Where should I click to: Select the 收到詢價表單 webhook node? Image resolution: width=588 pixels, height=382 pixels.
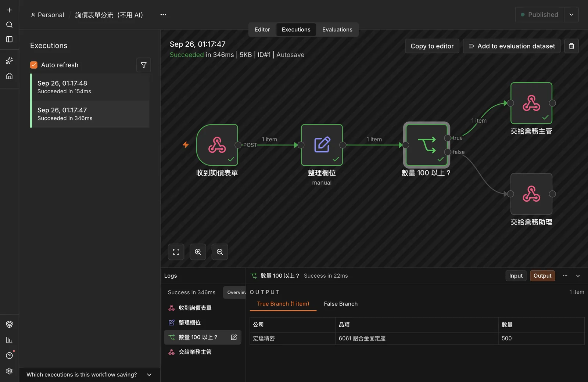point(217,145)
